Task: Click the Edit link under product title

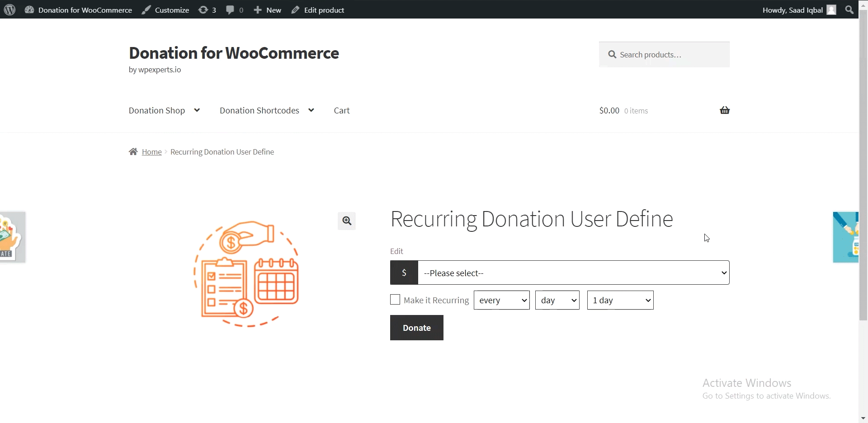Action: 396,251
